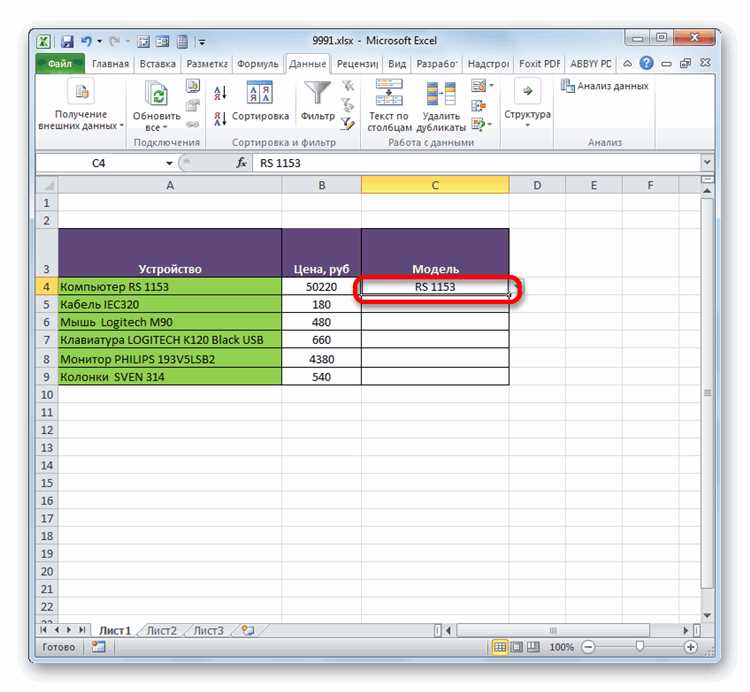Sort ascending with the A-to-Я button
This screenshot has width=750, height=692.
[220, 93]
